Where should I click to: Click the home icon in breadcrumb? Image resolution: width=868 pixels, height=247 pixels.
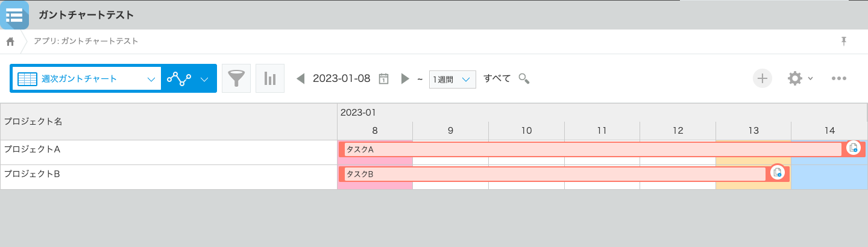[x=10, y=42]
